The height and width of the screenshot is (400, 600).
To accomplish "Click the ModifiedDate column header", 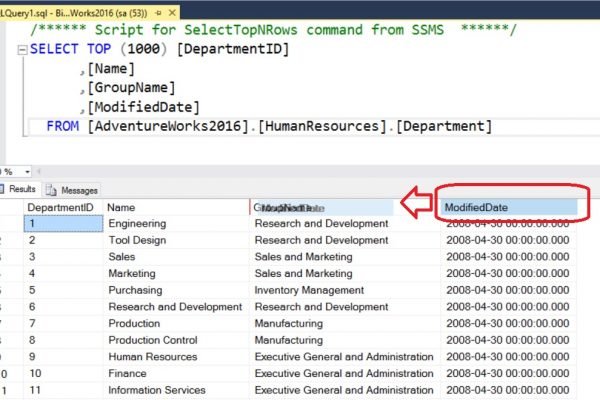I will (509, 207).
